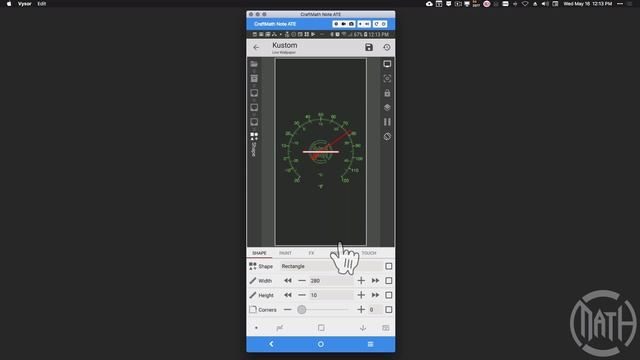Increase Height by large step (fast-forward arrows)

(375, 295)
